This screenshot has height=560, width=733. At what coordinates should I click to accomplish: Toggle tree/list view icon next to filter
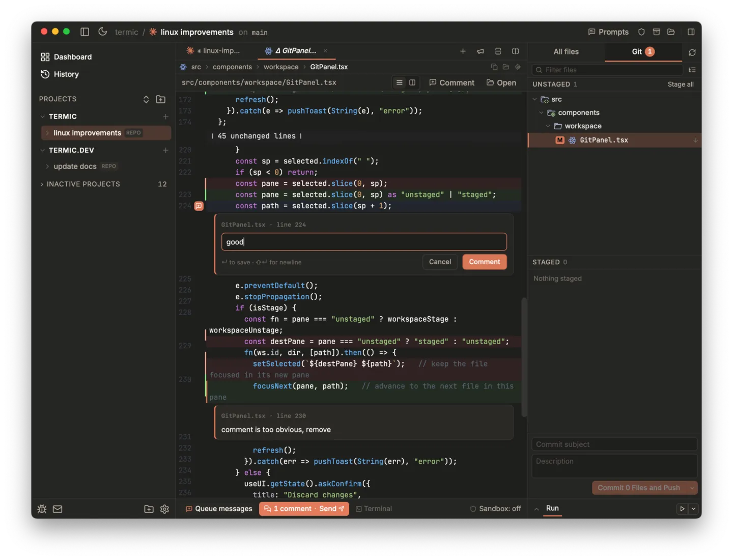click(x=692, y=70)
